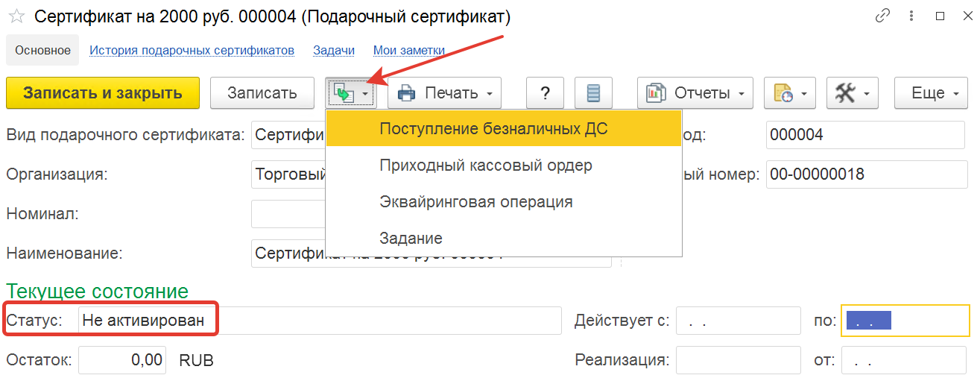Select Задание in the dropdown menu
980x381 pixels.
(x=504, y=239)
